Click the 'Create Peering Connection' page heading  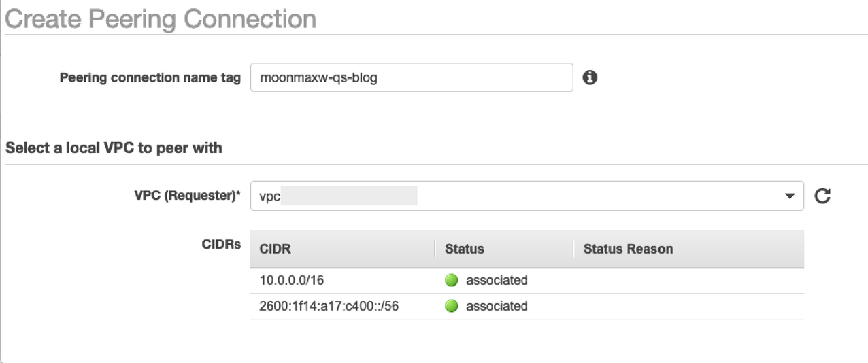(x=161, y=18)
